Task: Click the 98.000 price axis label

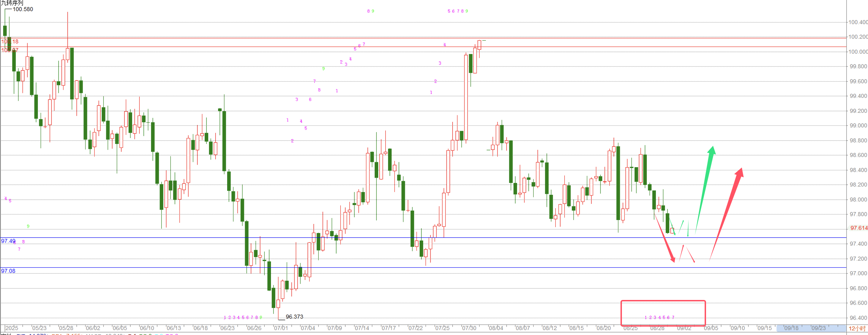Action: [x=859, y=200]
